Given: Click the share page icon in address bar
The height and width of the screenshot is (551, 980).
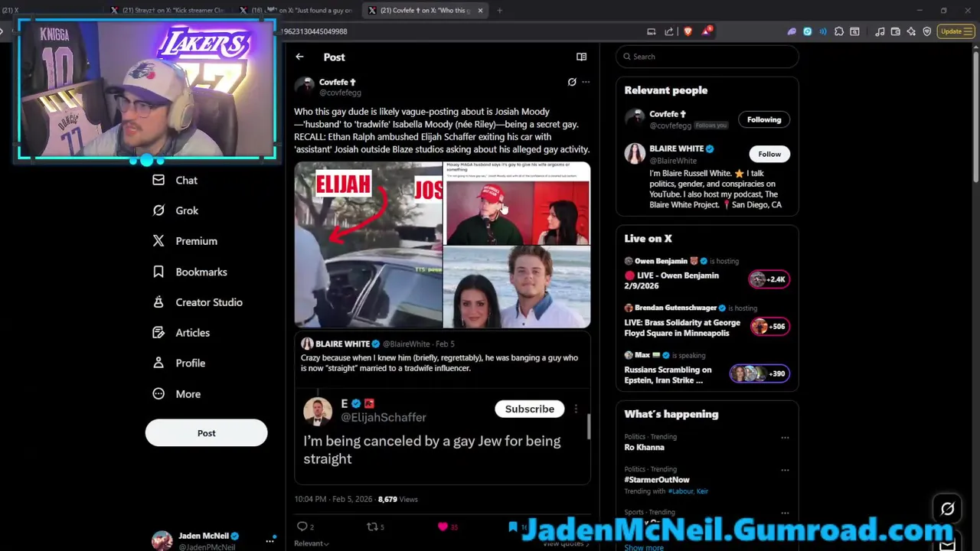Looking at the screenshot, I should point(669,31).
